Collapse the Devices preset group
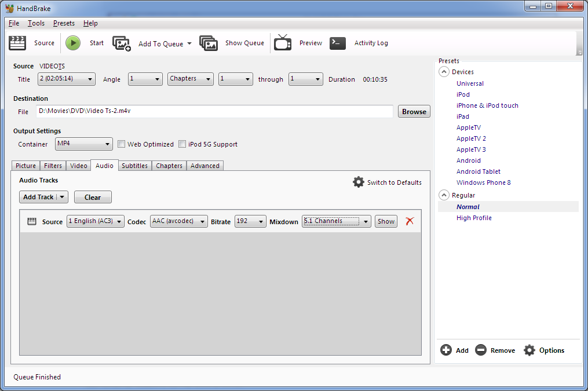The image size is (588, 391). 444,72
